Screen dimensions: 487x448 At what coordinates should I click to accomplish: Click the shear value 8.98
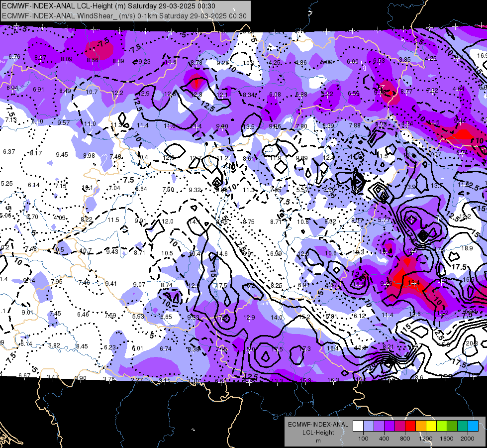(89, 155)
